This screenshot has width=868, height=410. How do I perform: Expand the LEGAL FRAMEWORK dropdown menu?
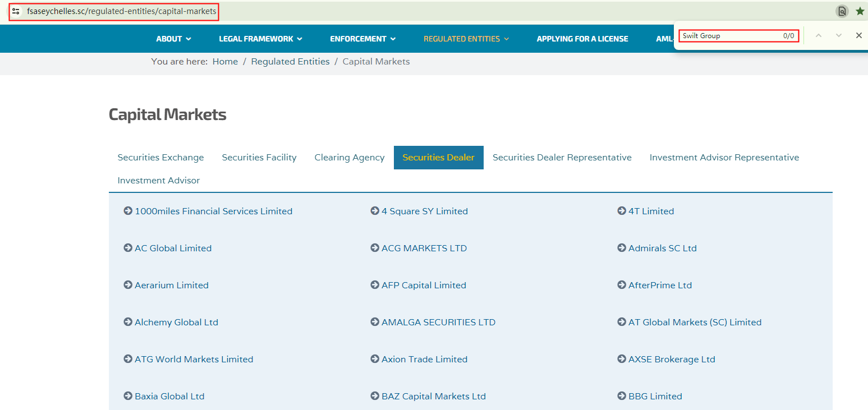tap(260, 39)
